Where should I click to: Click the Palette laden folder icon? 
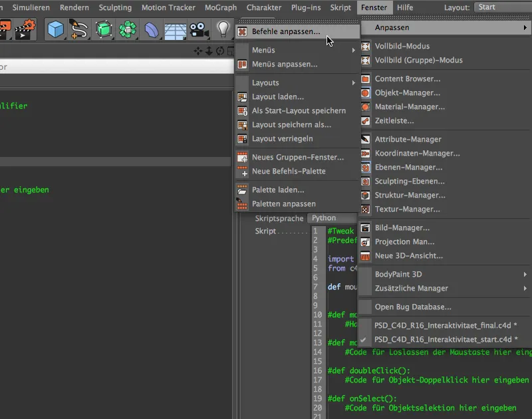pos(242,190)
